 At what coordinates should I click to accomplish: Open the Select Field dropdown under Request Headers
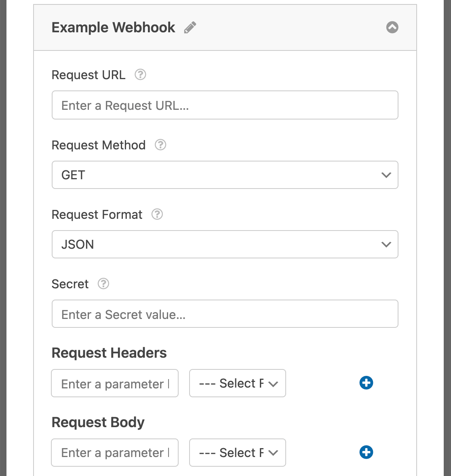(x=237, y=383)
